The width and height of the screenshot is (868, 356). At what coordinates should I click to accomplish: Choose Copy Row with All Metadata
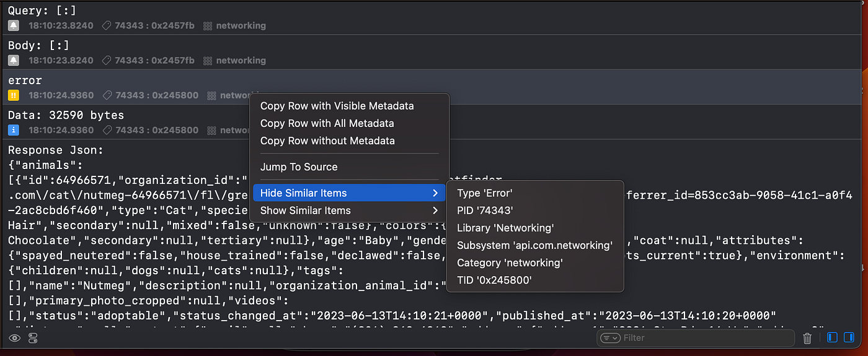click(x=327, y=123)
